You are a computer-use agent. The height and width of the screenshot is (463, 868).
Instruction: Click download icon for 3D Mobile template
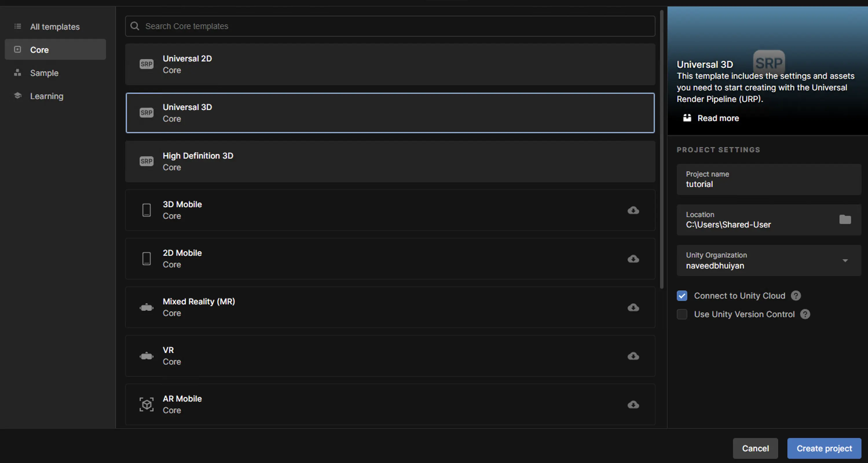633,210
